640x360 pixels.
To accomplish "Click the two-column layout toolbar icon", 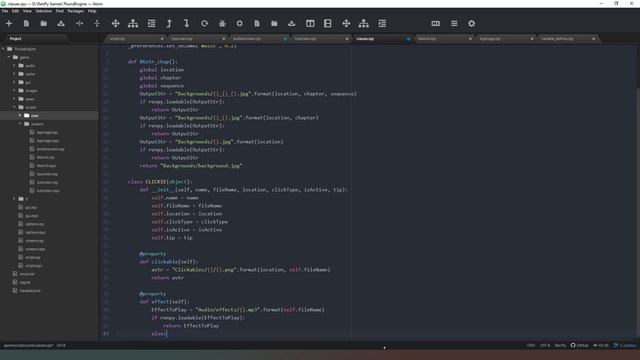I will (x=310, y=24).
